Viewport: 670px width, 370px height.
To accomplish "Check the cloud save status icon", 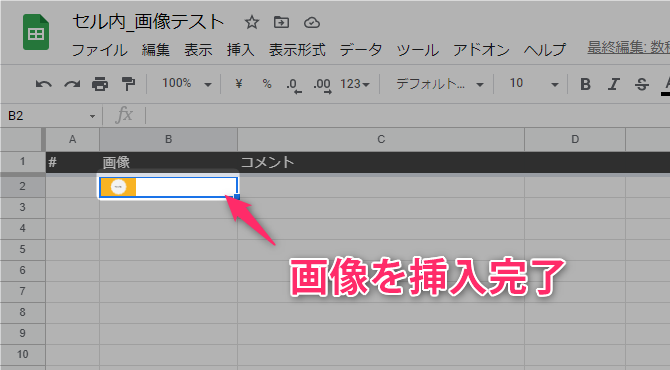I will pos(312,23).
